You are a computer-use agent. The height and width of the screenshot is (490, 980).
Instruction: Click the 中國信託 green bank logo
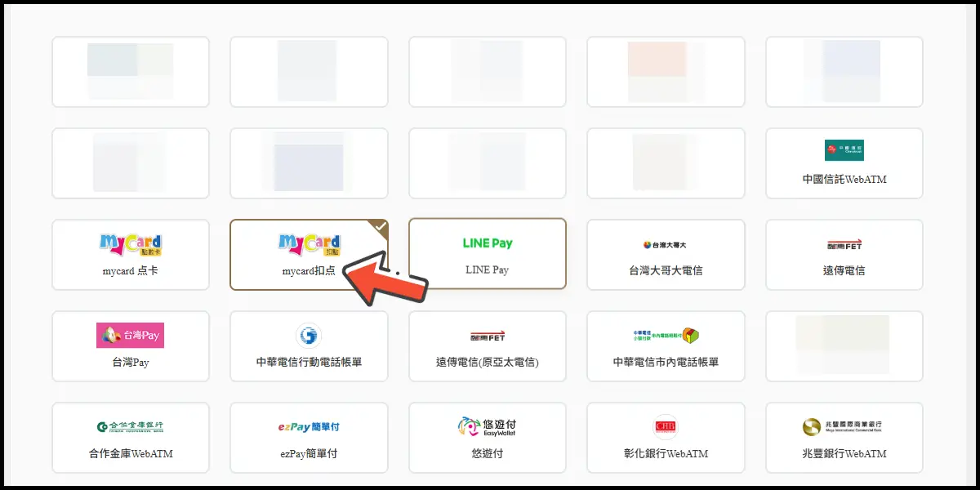[844, 150]
